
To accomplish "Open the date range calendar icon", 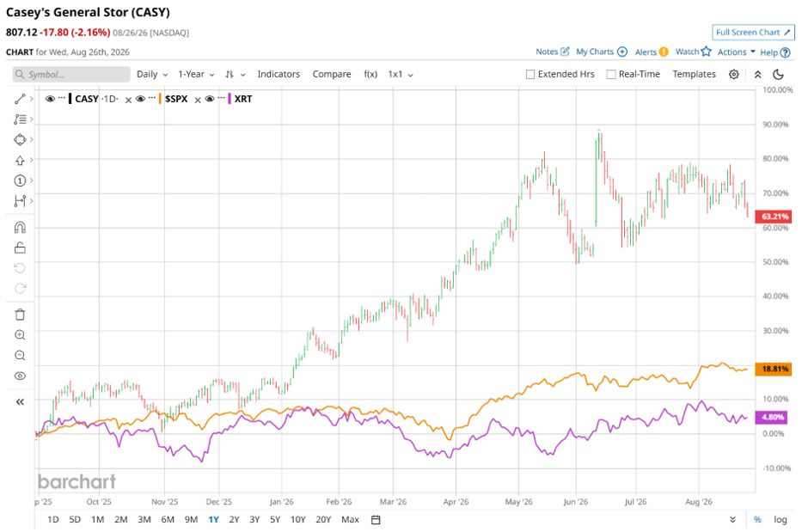I will pos(376,520).
